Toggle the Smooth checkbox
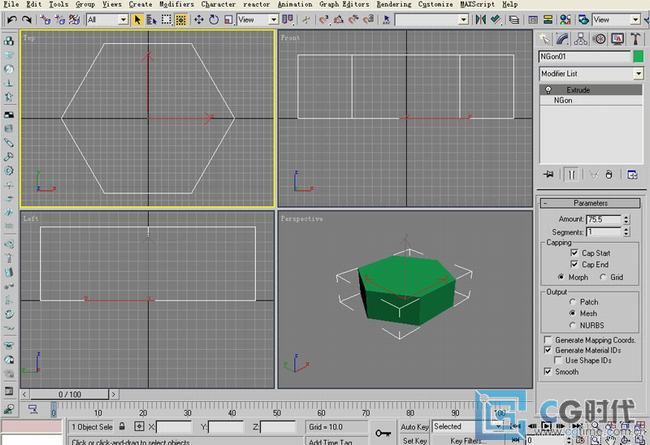 (x=548, y=372)
